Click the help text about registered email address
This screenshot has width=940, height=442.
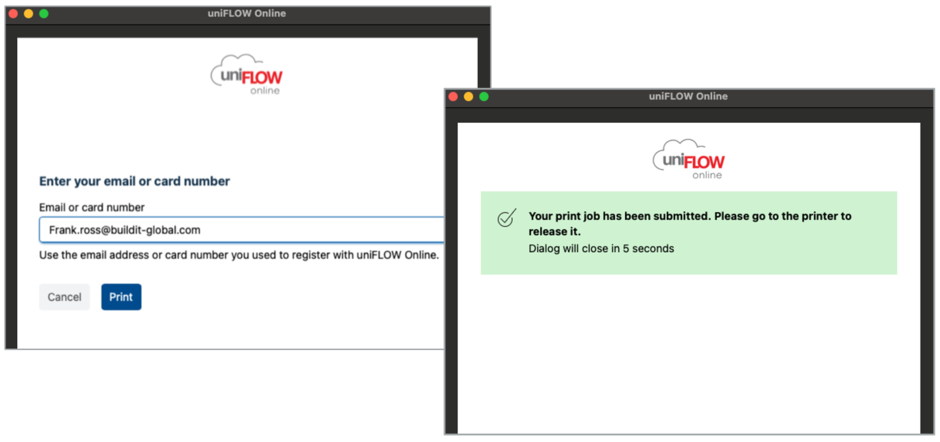pyautogui.click(x=239, y=255)
